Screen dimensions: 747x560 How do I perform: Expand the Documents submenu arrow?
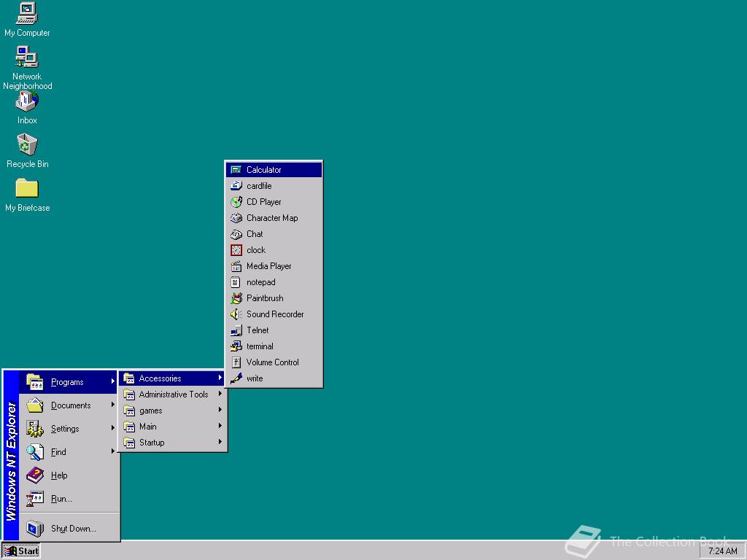tap(112, 404)
